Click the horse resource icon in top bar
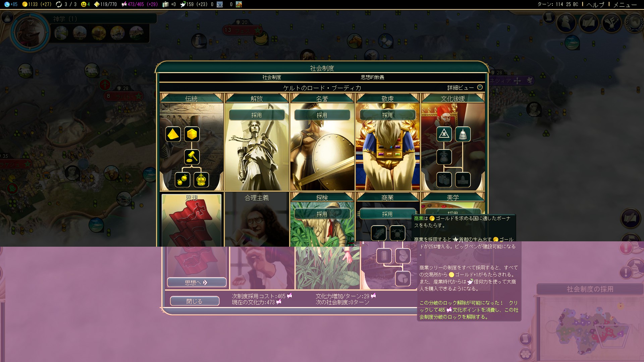The image size is (644, 362). [x=239, y=4]
